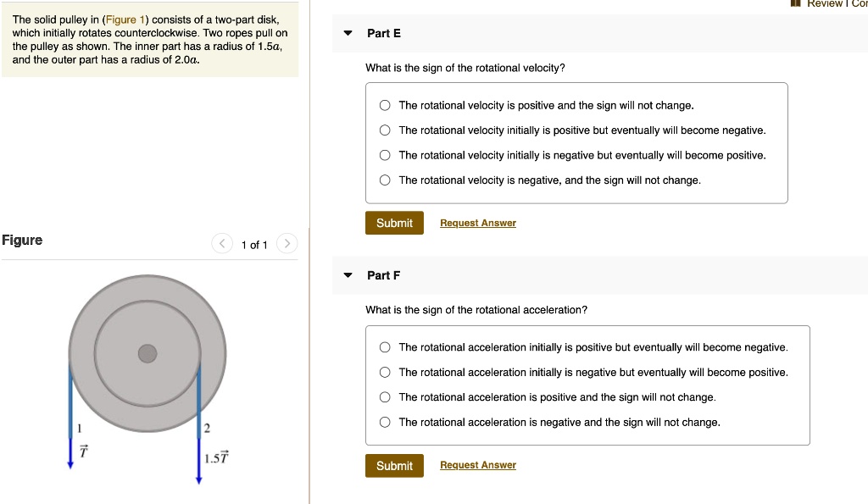The width and height of the screenshot is (868, 504).
Task: Submit the Part F answer
Action: coord(394,465)
